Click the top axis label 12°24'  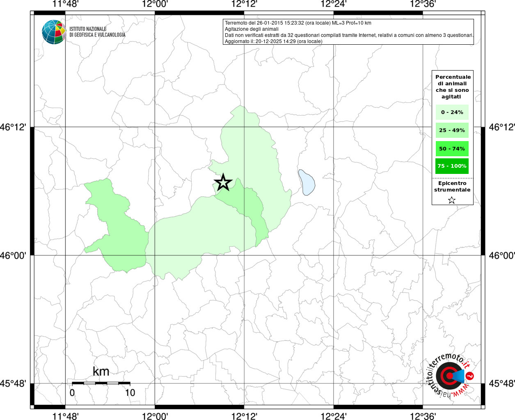(x=334, y=4)
